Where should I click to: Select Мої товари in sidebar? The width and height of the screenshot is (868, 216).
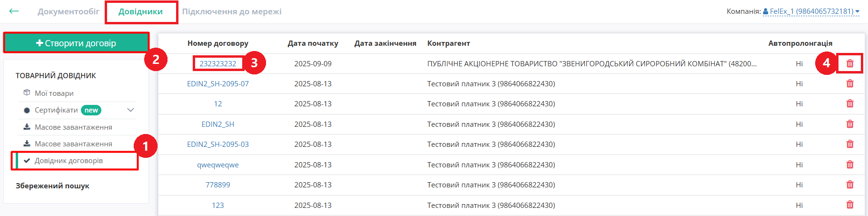coord(54,93)
